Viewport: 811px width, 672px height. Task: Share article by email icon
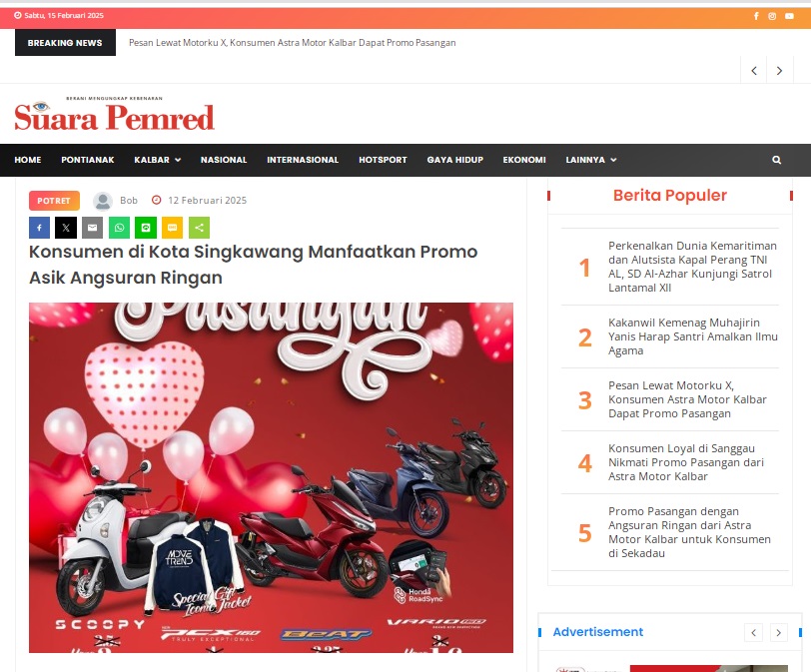click(93, 228)
